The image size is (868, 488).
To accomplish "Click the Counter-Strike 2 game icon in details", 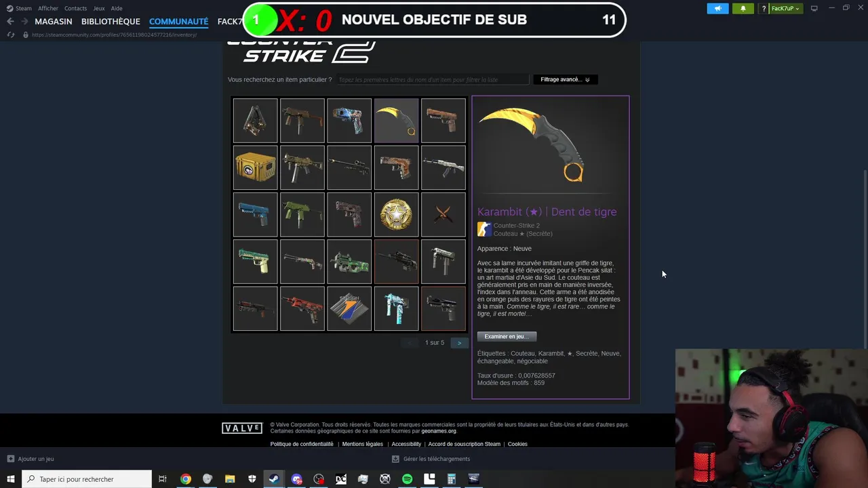I will coord(484,229).
